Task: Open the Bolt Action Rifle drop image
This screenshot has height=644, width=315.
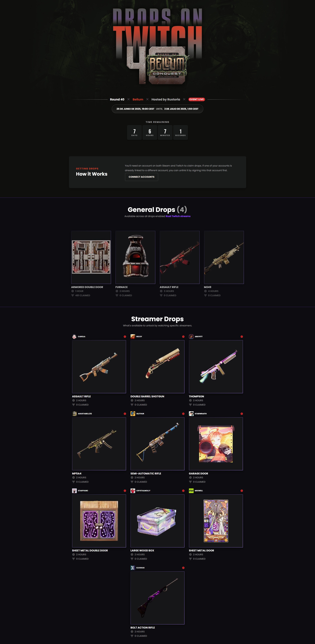Action: (157, 598)
